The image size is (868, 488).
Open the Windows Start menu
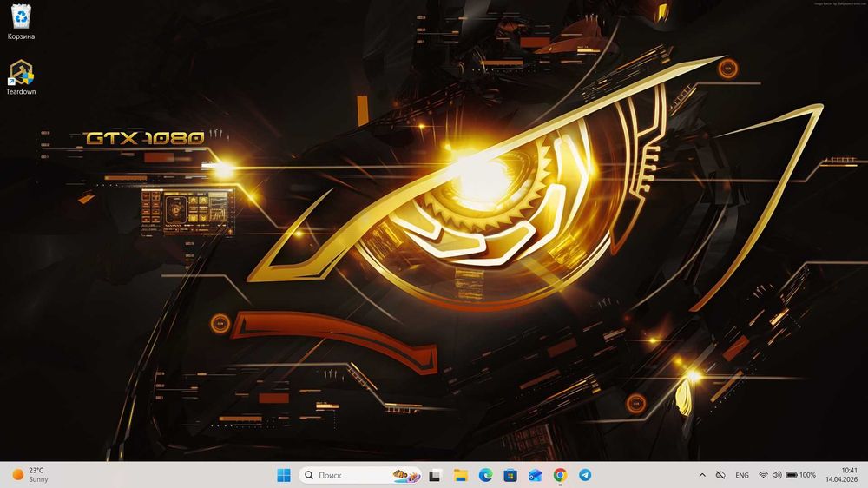click(284, 475)
